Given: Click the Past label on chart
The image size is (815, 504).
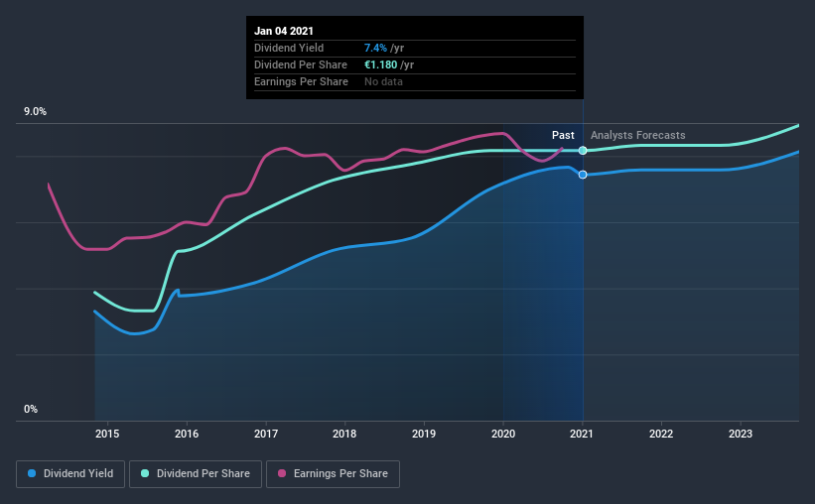Looking at the screenshot, I should [x=563, y=135].
